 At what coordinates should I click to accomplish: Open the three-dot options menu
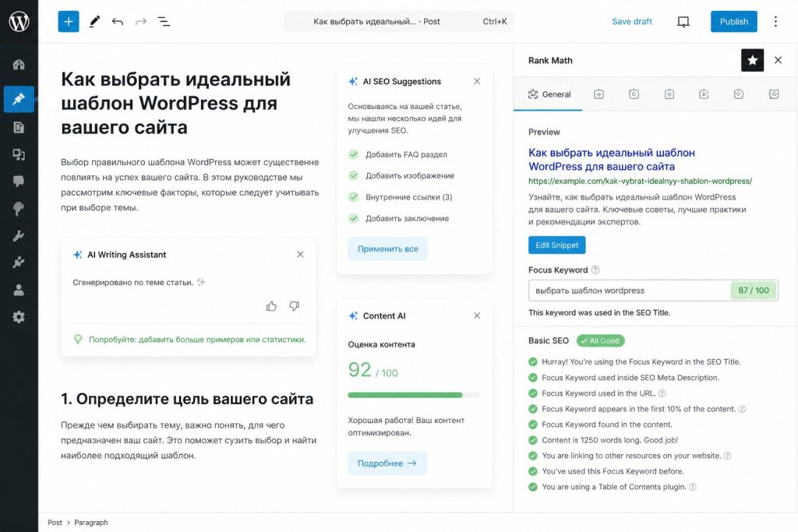click(x=775, y=21)
